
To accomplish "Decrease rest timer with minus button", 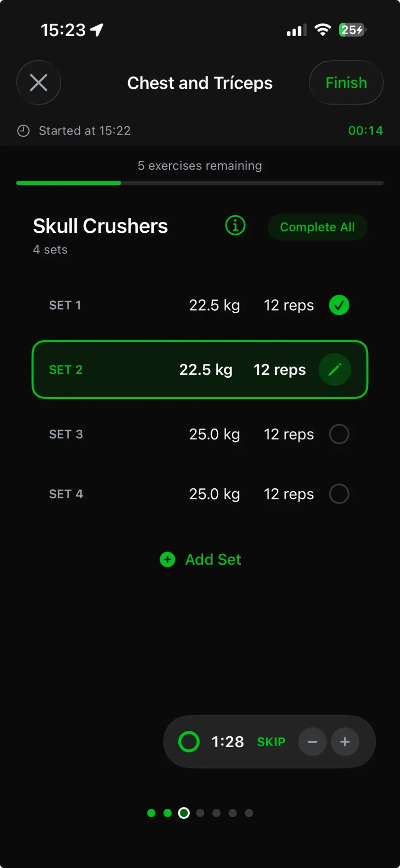I will coord(312,742).
